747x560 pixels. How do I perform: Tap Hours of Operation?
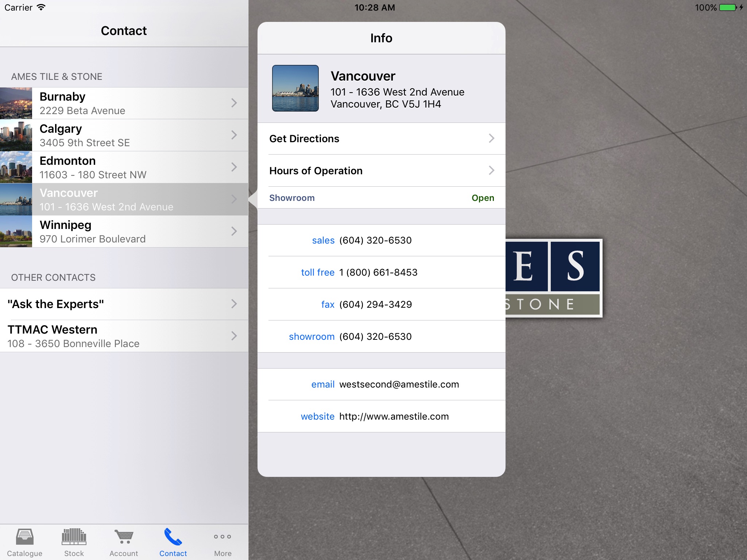coord(382,171)
